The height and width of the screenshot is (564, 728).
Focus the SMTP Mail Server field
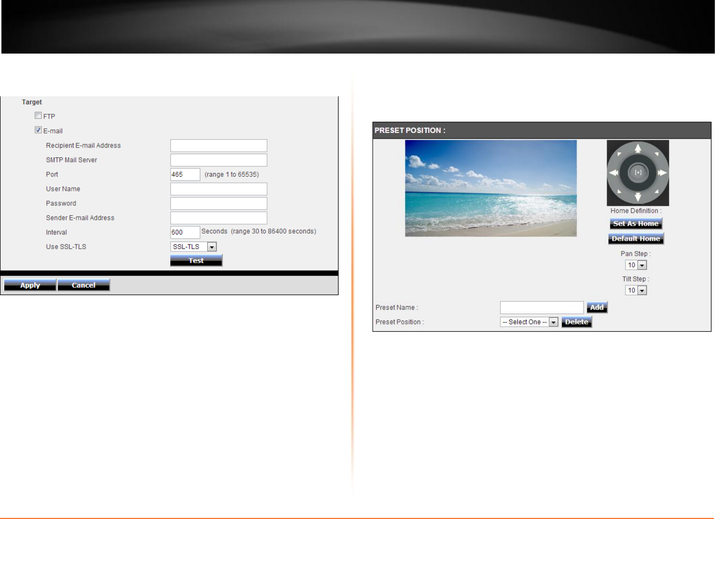219,160
